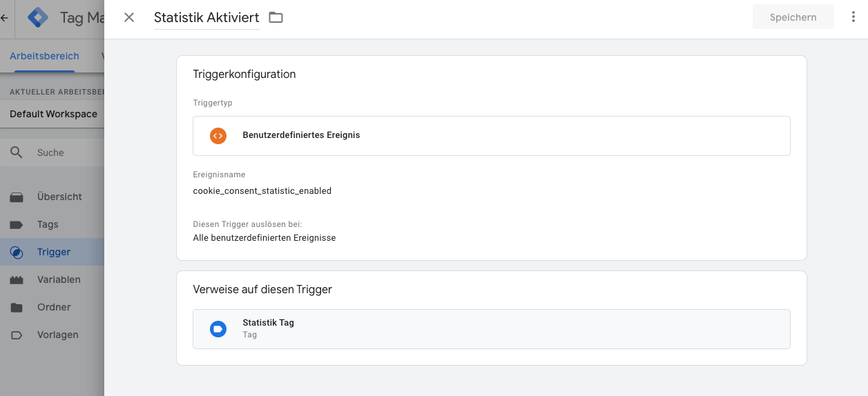868x396 pixels.
Task: Click the Ereignisname label
Action: pos(219,175)
